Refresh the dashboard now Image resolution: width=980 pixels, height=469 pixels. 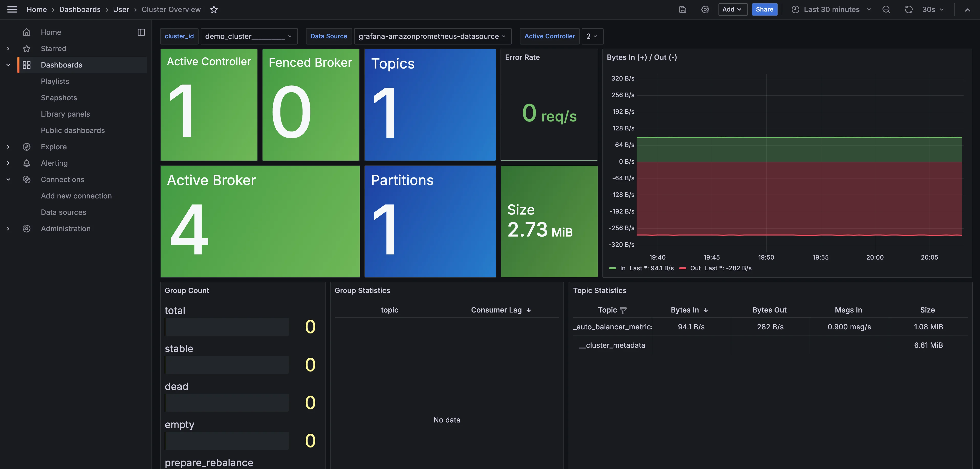[x=908, y=9]
